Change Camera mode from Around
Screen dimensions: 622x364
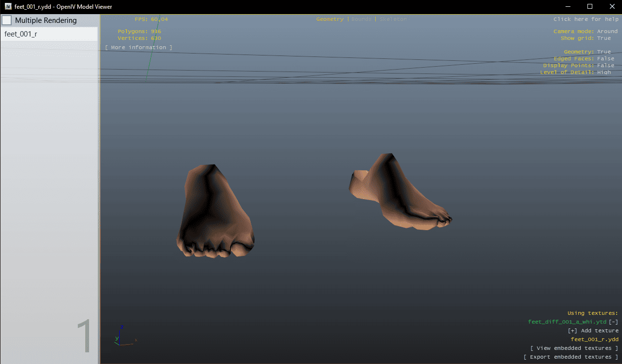point(607,32)
